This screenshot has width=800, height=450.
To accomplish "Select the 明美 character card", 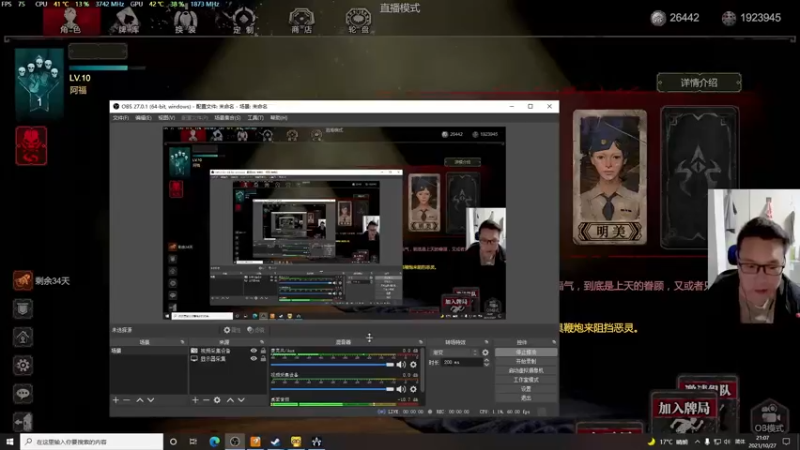I will click(x=610, y=178).
